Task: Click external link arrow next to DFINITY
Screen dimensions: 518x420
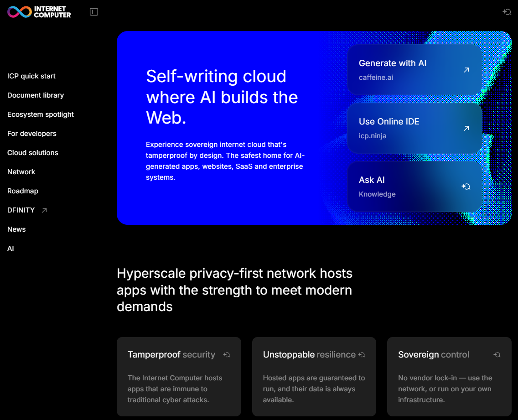Action: (x=44, y=210)
